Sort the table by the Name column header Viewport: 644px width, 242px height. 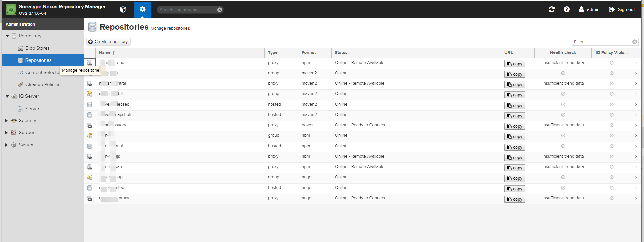tap(180, 53)
